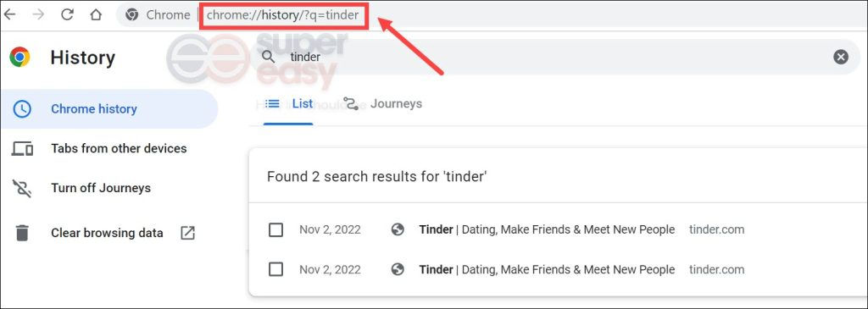
Task: Reload the page with refresh icon
Action: (x=68, y=14)
